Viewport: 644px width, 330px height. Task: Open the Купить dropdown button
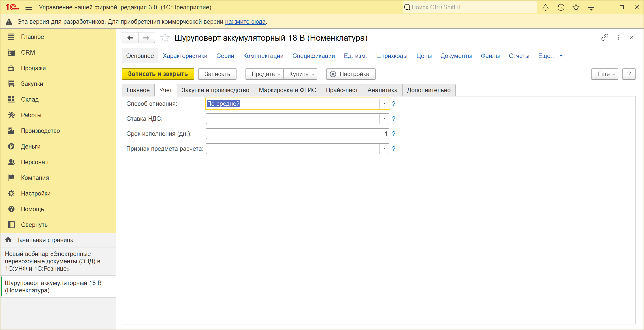(300, 74)
